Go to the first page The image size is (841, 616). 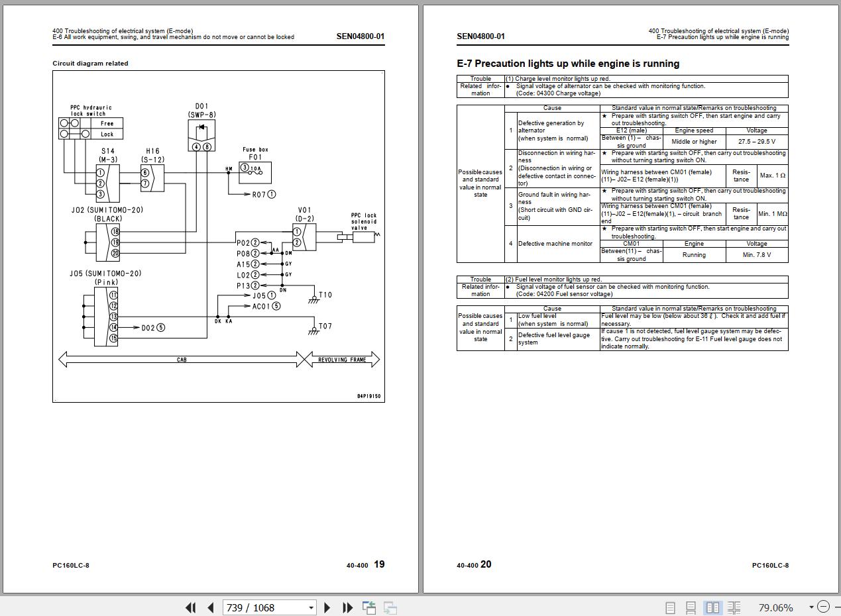coord(190,607)
